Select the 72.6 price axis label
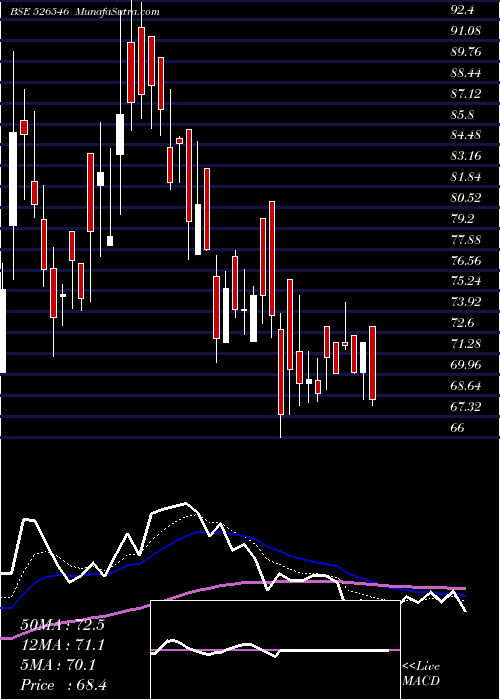The image size is (500, 700). click(x=462, y=323)
